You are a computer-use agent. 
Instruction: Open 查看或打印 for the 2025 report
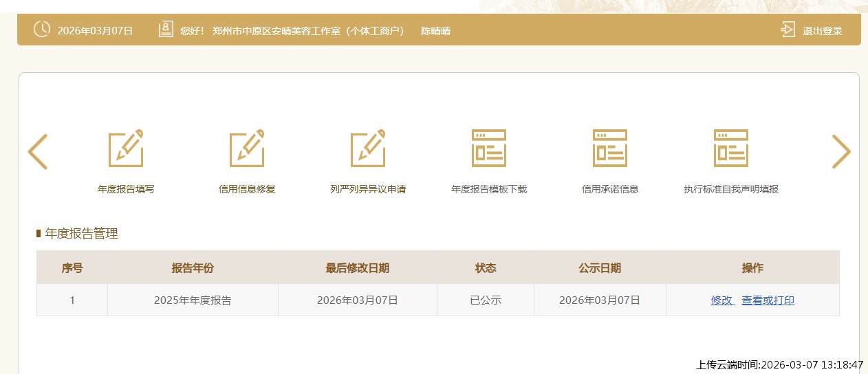tap(768, 300)
